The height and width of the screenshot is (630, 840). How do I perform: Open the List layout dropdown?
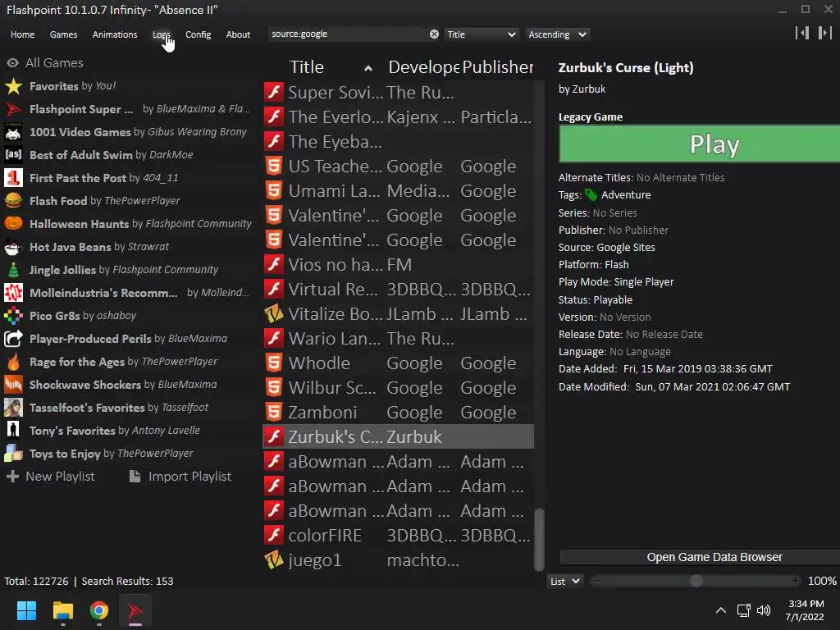[564, 582]
